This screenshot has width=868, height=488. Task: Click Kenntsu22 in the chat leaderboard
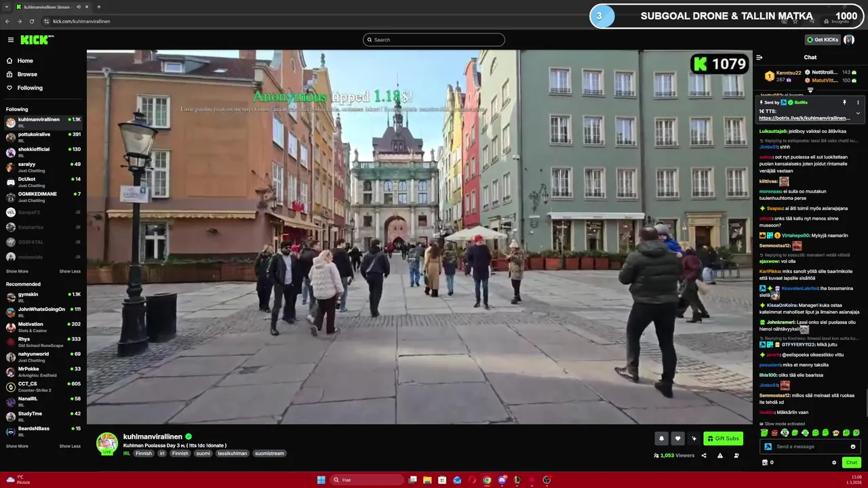(x=789, y=73)
